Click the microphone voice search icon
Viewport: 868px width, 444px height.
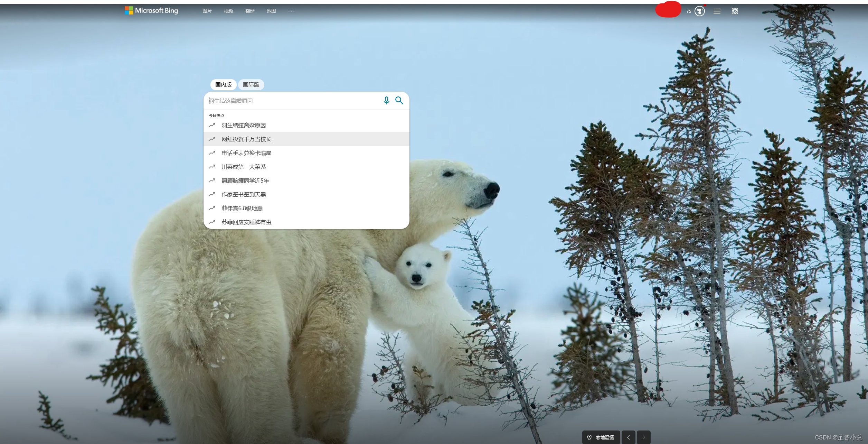[386, 100]
